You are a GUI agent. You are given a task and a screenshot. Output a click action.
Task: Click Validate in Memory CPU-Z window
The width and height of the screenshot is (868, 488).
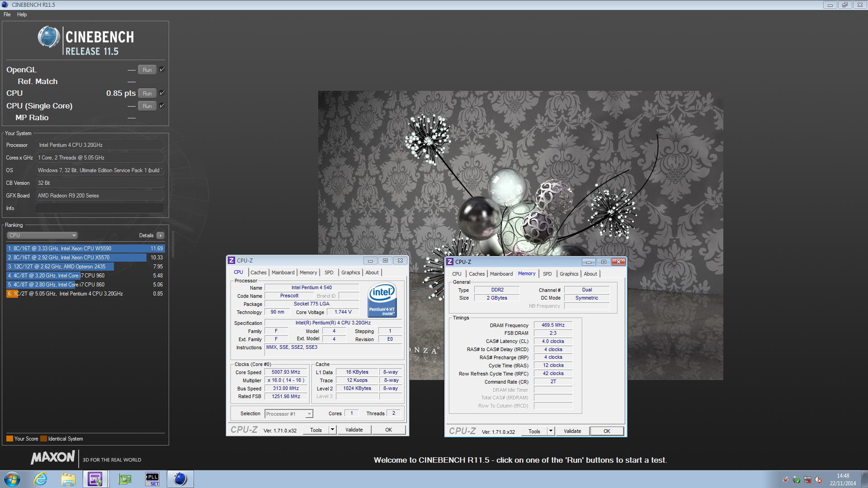[572, 431]
